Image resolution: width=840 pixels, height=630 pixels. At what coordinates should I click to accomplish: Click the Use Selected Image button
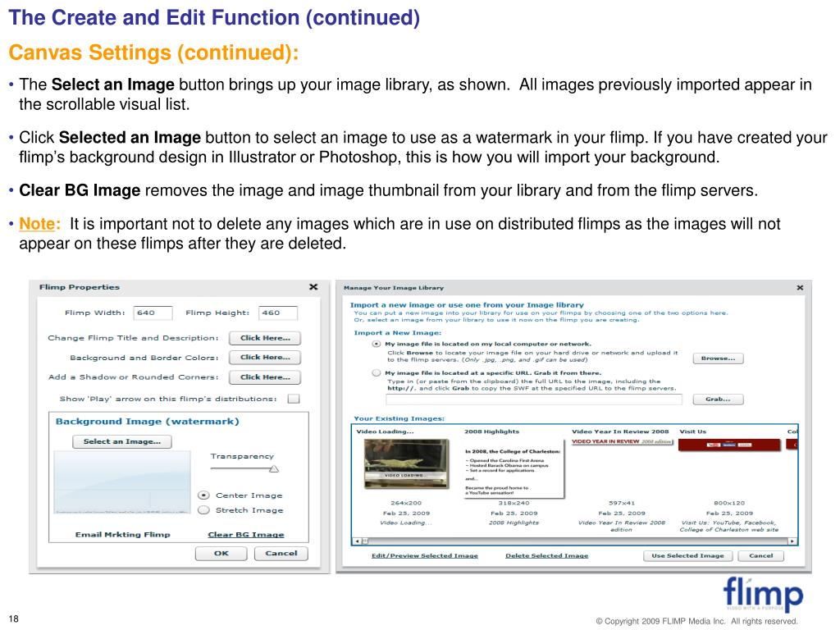(x=688, y=556)
